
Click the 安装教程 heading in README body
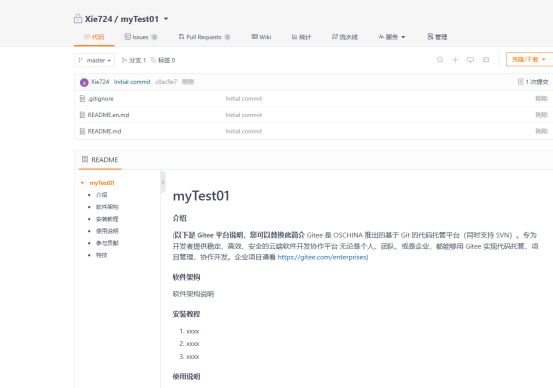click(186, 314)
